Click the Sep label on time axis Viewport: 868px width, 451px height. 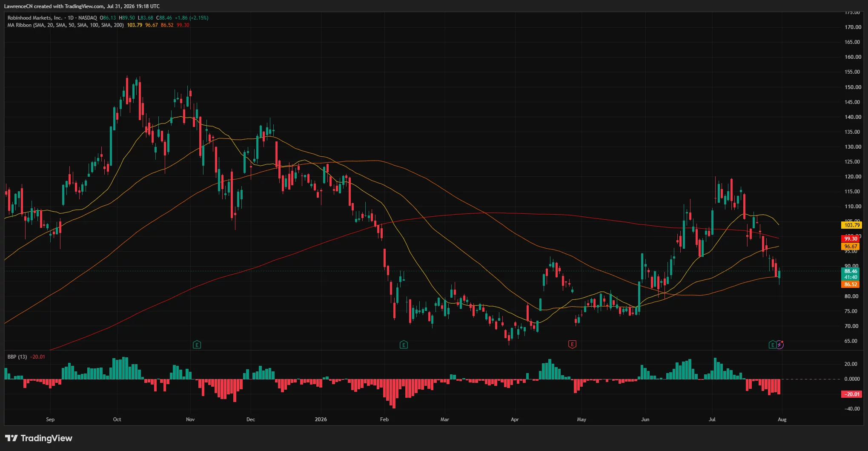tap(50, 419)
